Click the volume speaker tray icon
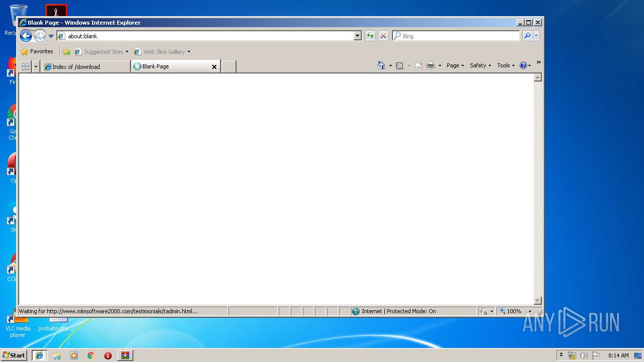 point(584,355)
